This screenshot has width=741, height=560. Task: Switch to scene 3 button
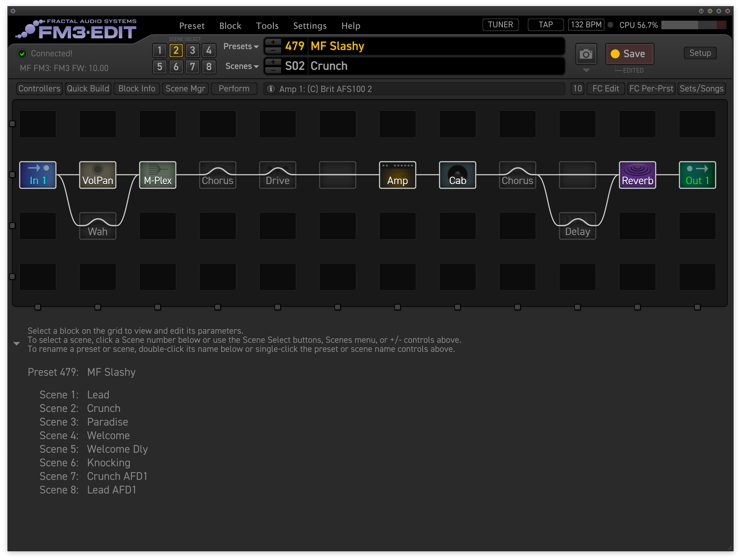pos(192,50)
